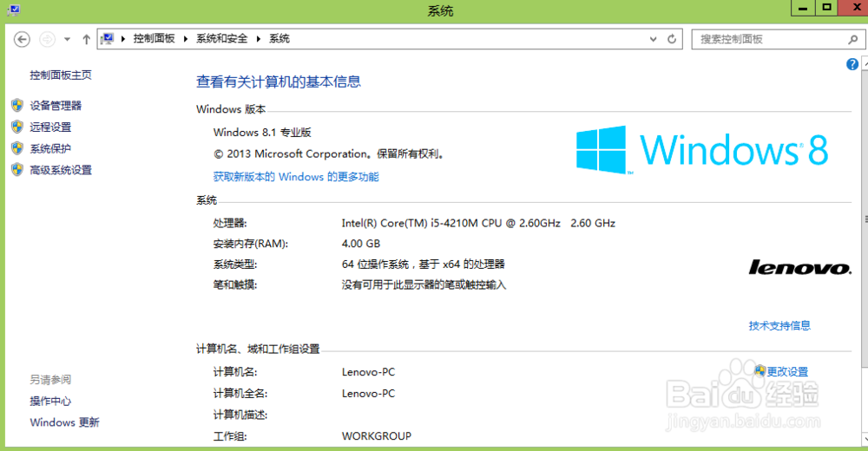Screen dimensions: 868x451
Task: Select the 4.00 GB RAM value
Action: tap(361, 244)
